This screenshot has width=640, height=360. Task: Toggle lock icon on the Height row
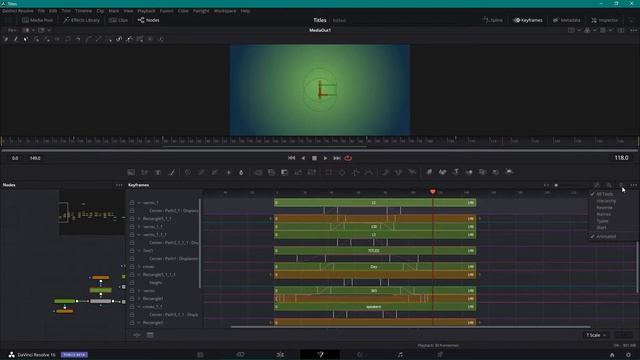tap(132, 283)
